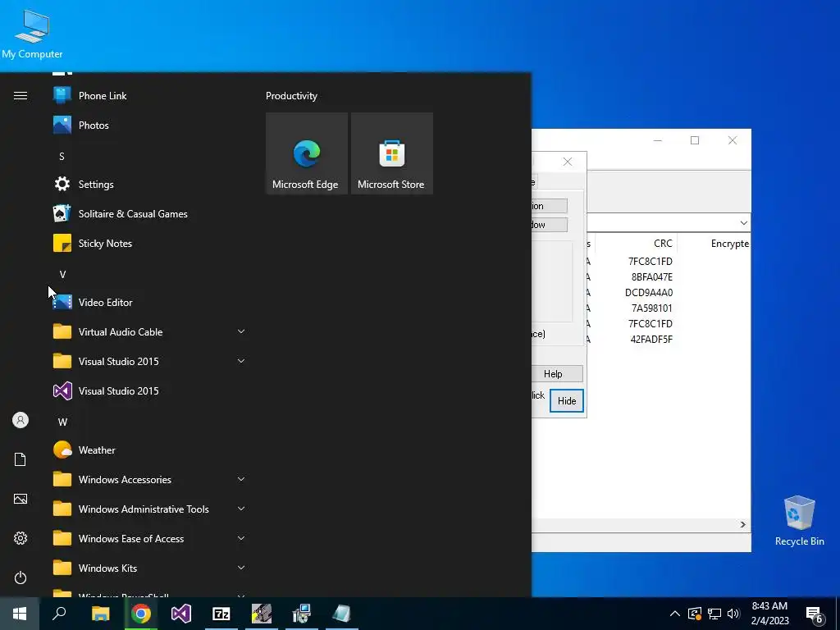The width and height of the screenshot is (840, 630).
Task: Expand Windows Ease of Access folder
Action: pyautogui.click(x=148, y=538)
